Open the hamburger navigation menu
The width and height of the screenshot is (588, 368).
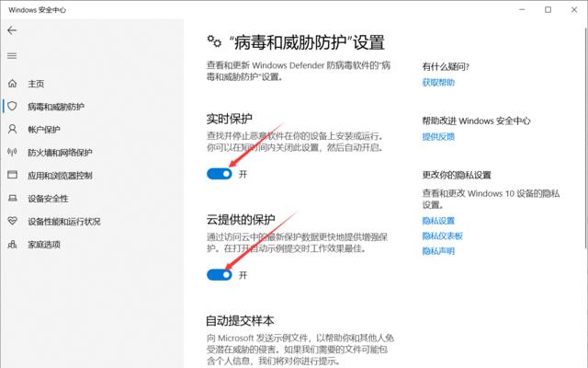(x=12, y=56)
